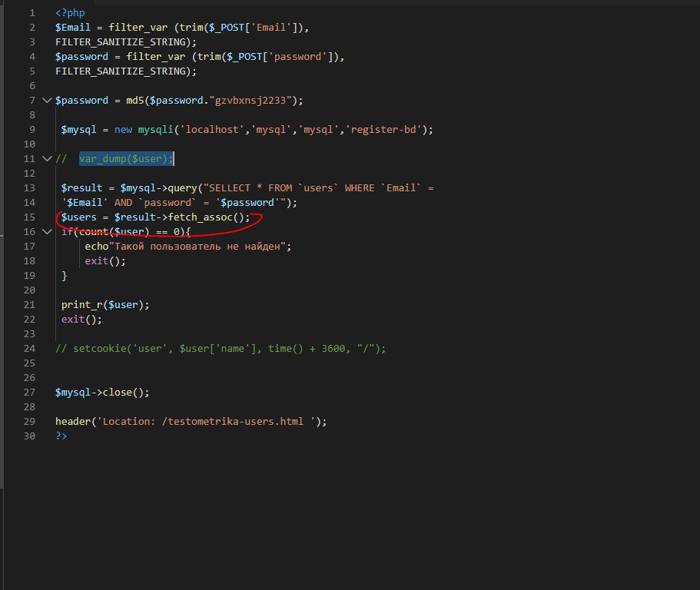Click the closing ?> PHP tag

tap(61, 436)
